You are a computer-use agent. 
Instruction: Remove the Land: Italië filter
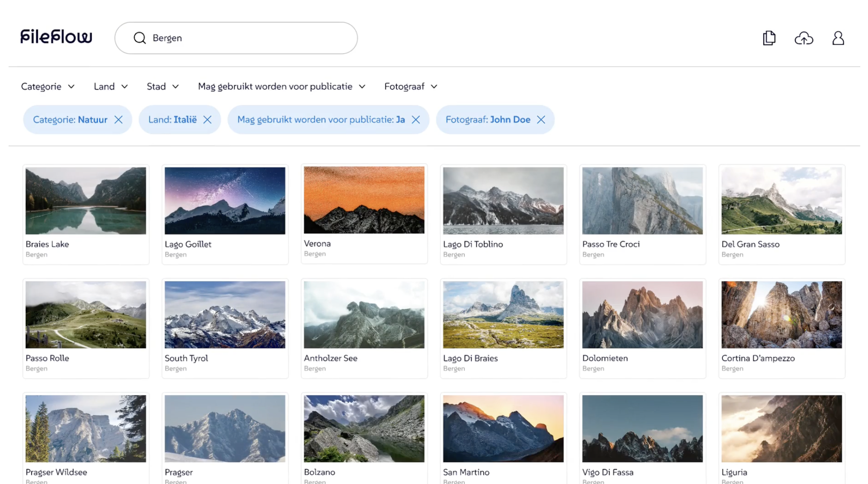click(207, 120)
